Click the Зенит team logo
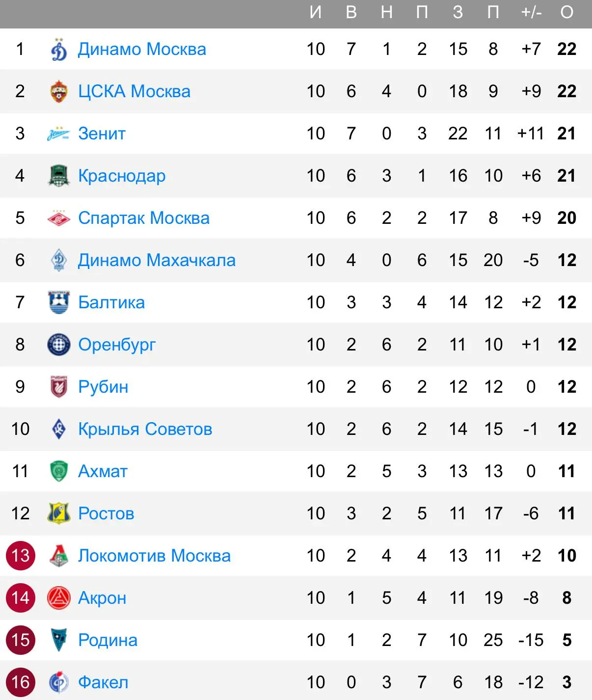 point(58,134)
